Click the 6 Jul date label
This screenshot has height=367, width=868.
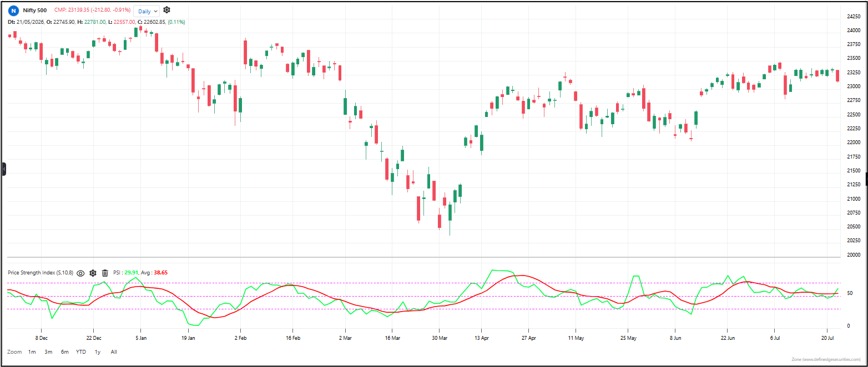(x=775, y=337)
